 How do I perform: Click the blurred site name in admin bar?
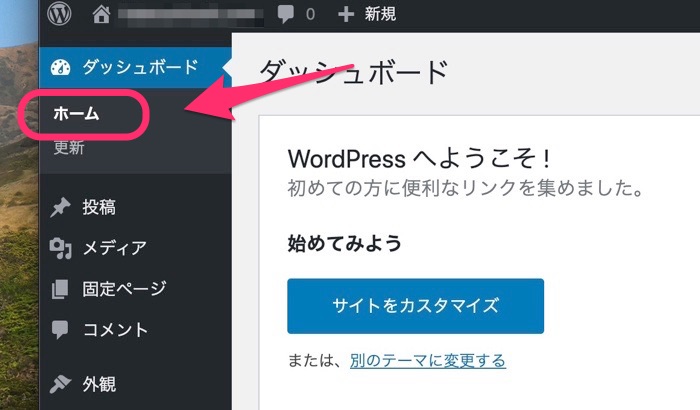click(x=191, y=15)
